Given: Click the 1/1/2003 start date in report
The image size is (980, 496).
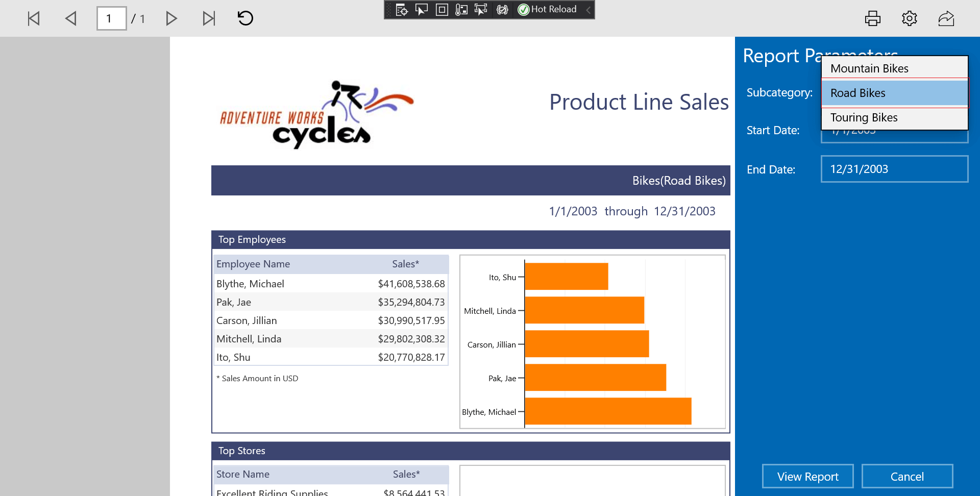Looking at the screenshot, I should point(573,211).
